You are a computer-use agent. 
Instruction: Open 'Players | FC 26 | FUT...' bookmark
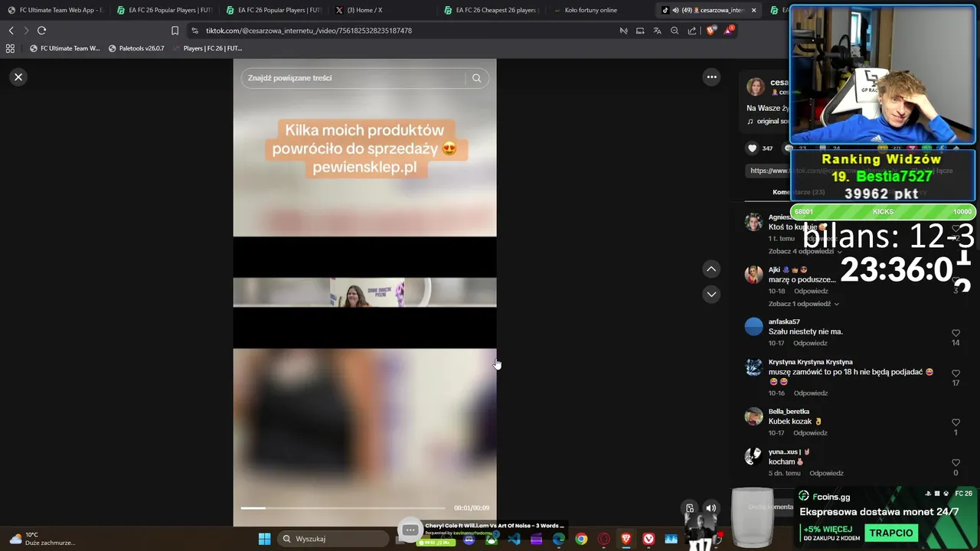[207, 48]
